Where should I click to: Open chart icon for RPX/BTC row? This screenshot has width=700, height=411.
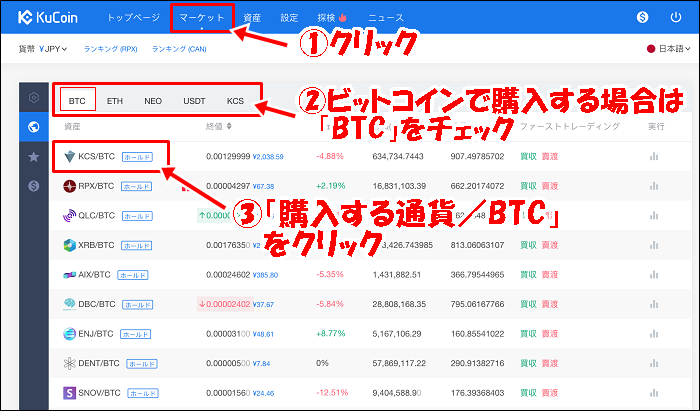pyautogui.click(x=654, y=186)
